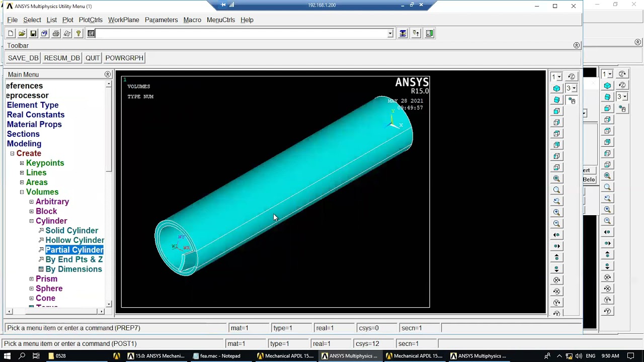644x362 pixels.
Task: Click the Rotate about Y icon
Action: [556, 303]
